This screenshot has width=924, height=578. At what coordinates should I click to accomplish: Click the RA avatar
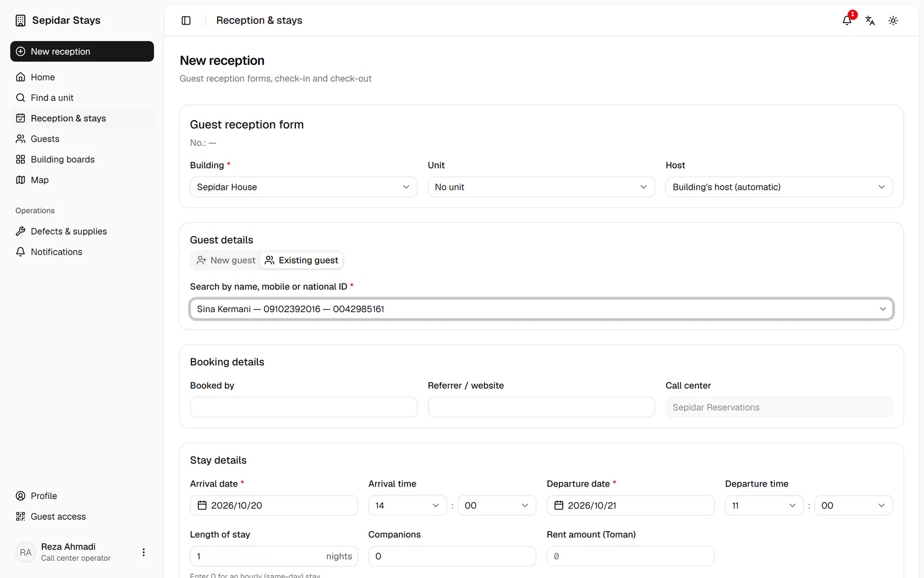(26, 552)
